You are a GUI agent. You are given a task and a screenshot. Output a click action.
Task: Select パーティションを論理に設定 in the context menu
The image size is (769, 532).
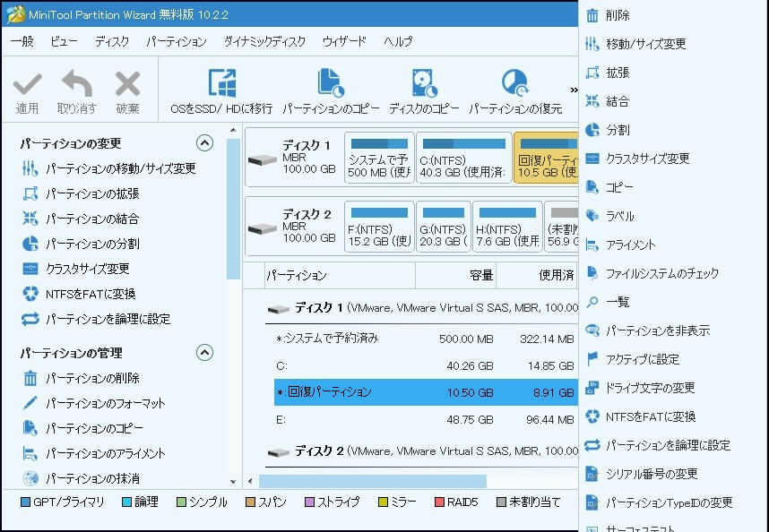click(x=658, y=445)
